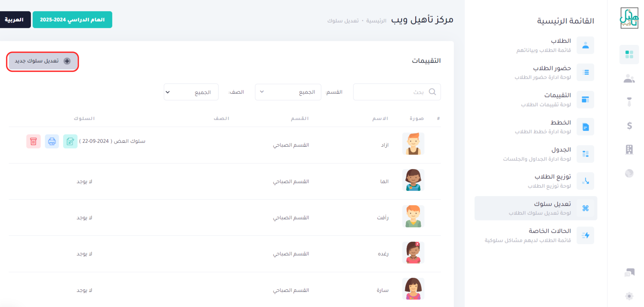Screen dimensions: 644x307
Task: Click رغده student avatar
Action: point(413,253)
